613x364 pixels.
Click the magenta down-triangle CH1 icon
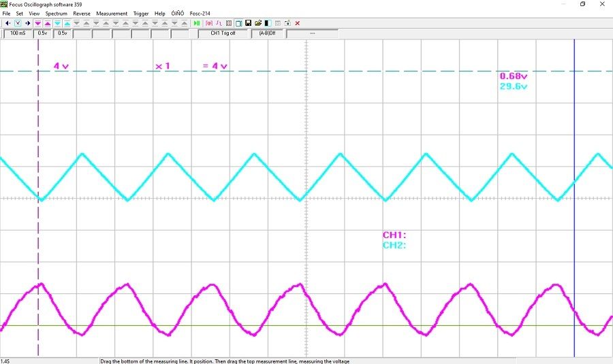pyautogui.click(x=38, y=23)
